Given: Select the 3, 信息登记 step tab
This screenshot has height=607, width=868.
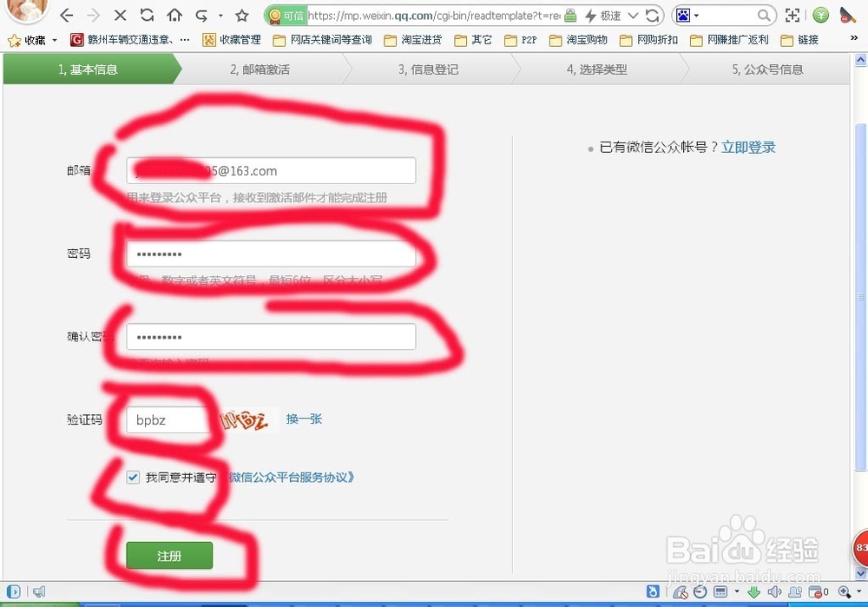Looking at the screenshot, I should point(429,69).
